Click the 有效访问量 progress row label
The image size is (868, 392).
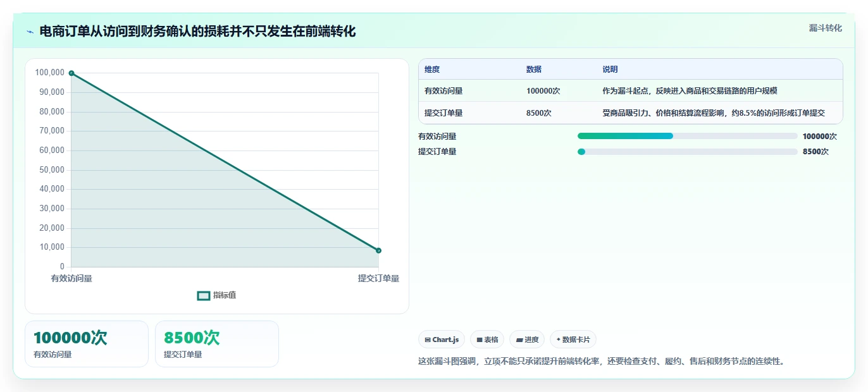[x=437, y=136]
